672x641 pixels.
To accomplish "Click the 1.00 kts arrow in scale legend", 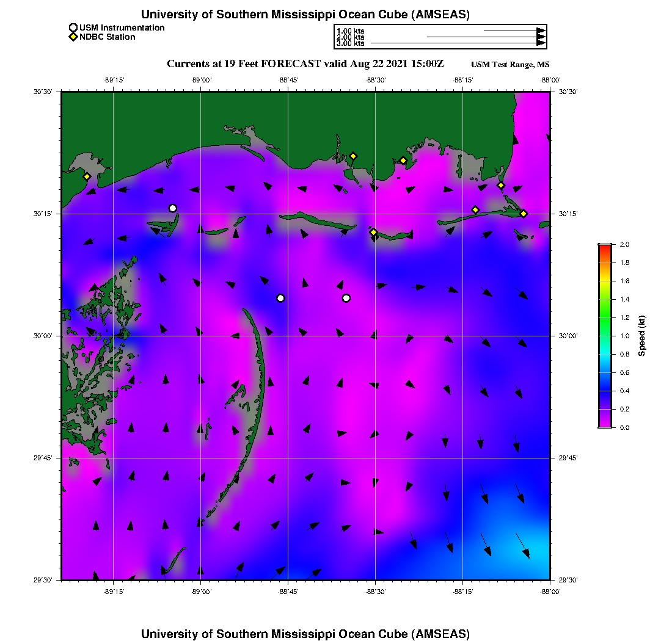I will [513, 31].
